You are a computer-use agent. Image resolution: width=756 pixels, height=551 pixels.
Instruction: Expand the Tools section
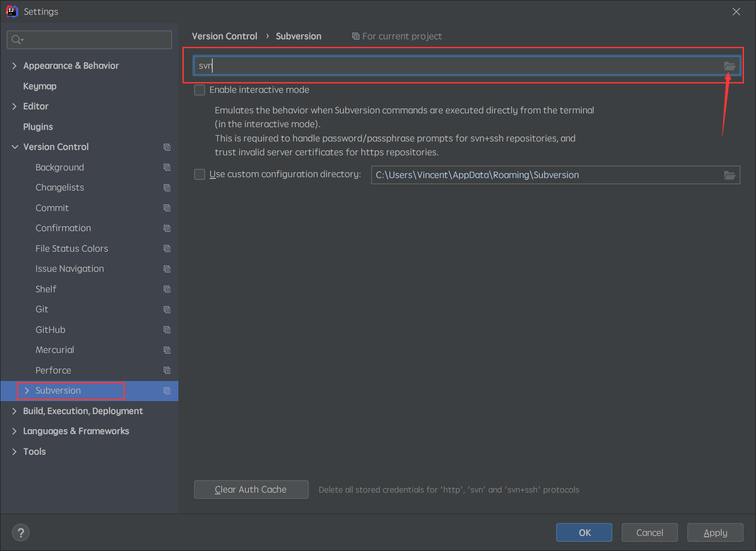coord(14,452)
